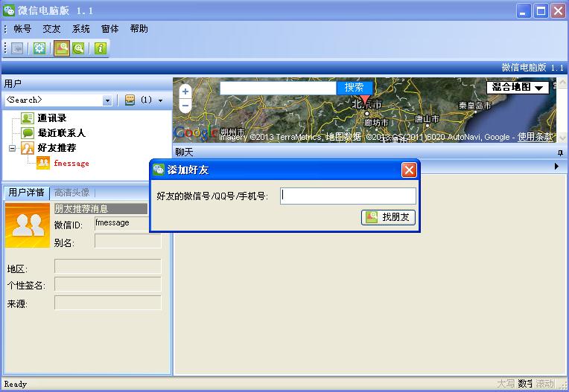The height and width of the screenshot is (392, 569).
Task: Select 最近联系人 in the tree
Action: click(61, 133)
